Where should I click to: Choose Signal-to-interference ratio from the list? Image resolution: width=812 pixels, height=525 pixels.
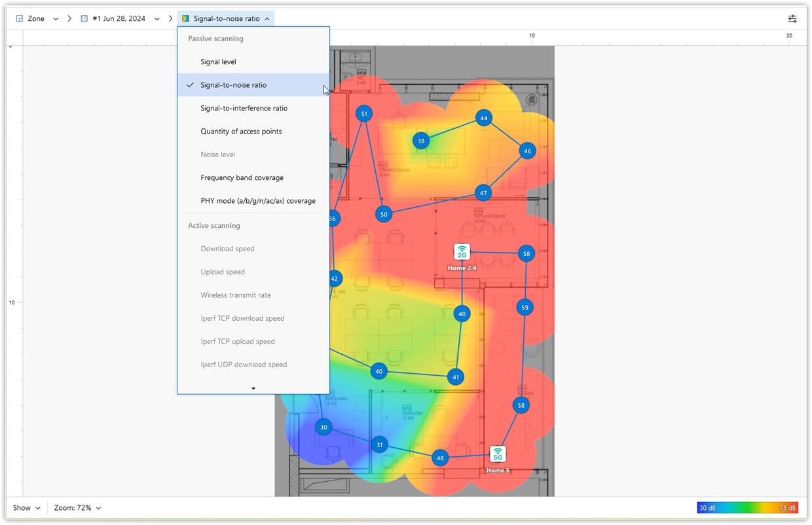pos(244,108)
